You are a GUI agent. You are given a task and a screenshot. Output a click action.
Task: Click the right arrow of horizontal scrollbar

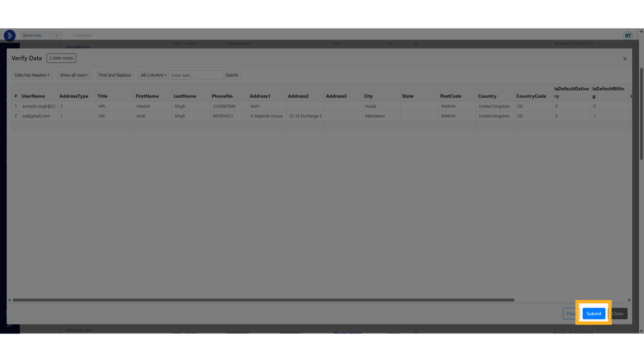tap(629, 300)
